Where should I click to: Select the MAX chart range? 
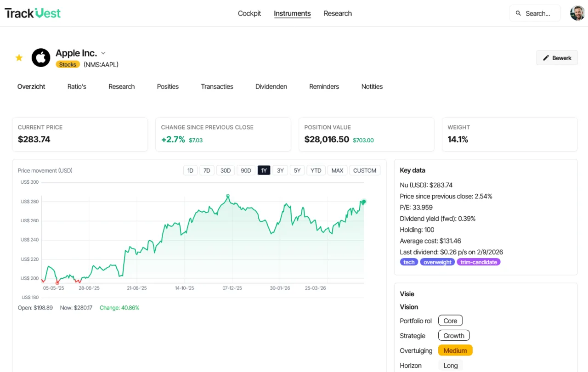pos(337,170)
